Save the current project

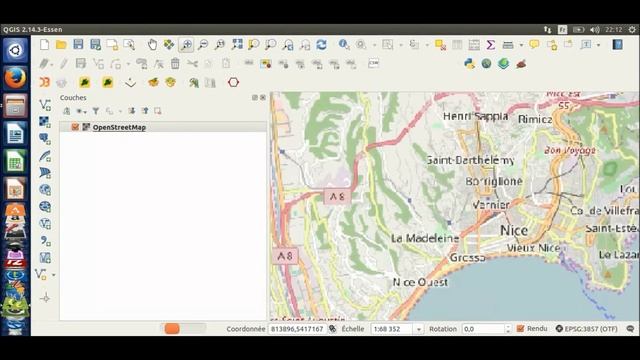tap(78, 44)
